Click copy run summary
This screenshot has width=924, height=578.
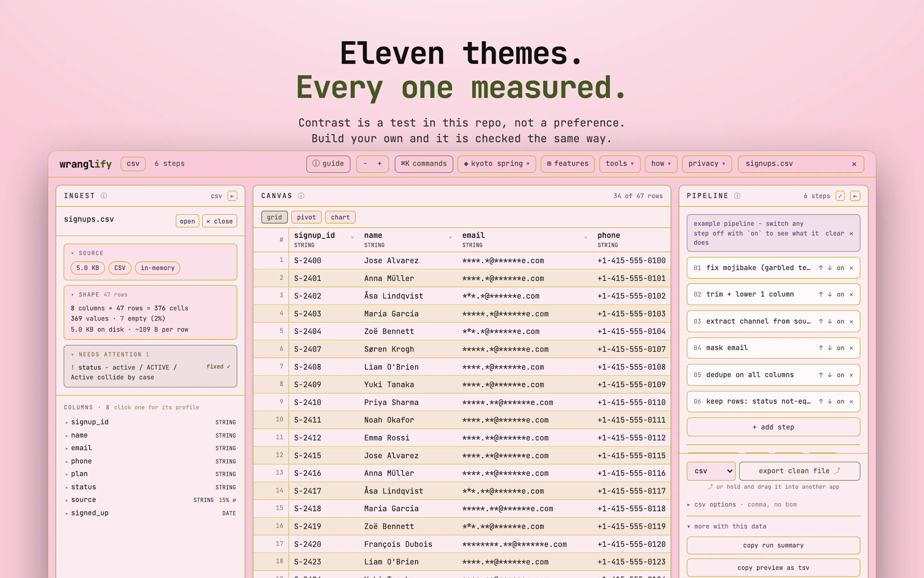point(773,545)
